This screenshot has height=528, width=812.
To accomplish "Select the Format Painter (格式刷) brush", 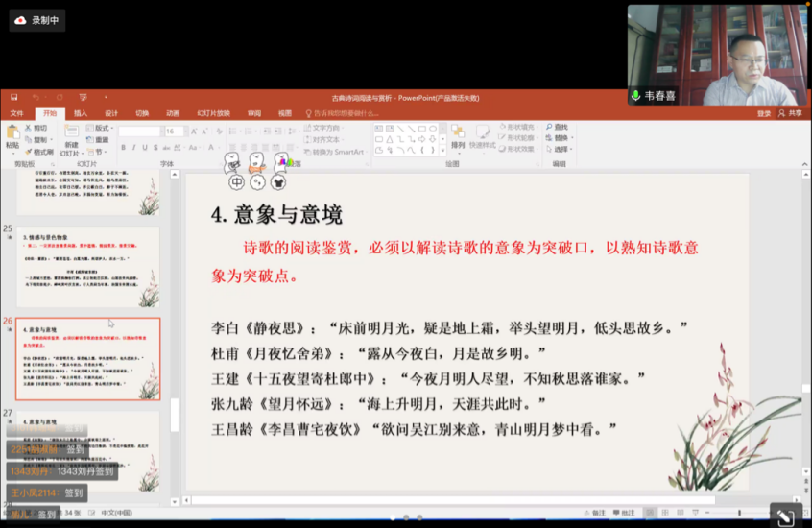I will [29, 152].
